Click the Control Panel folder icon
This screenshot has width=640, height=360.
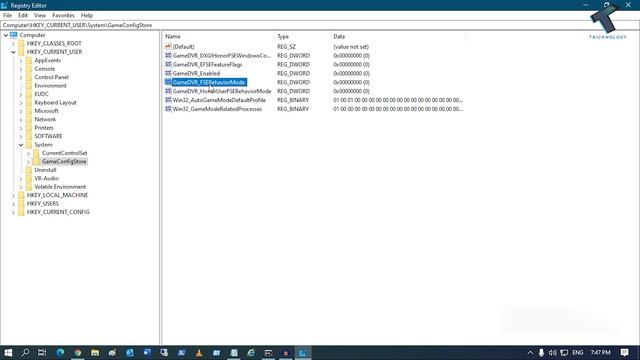[x=29, y=77]
